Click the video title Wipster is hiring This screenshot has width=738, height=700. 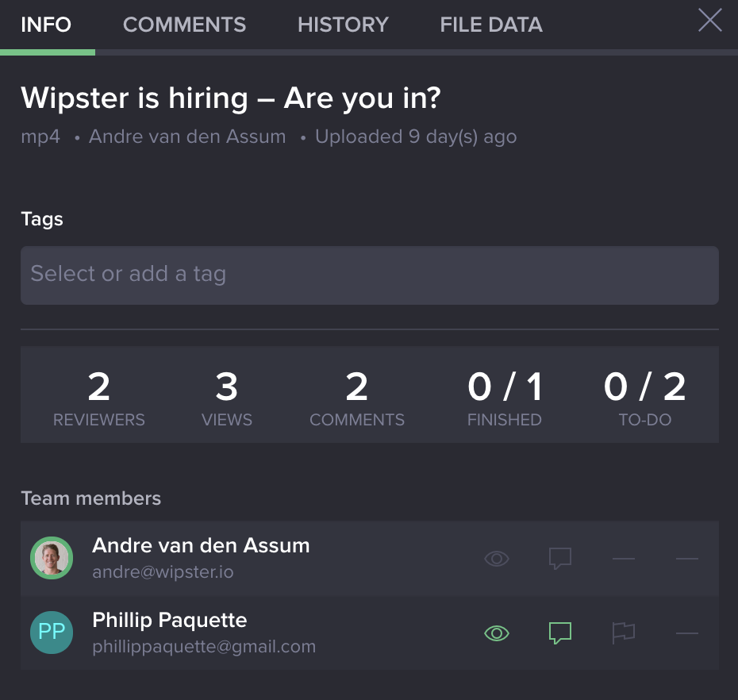tap(232, 98)
